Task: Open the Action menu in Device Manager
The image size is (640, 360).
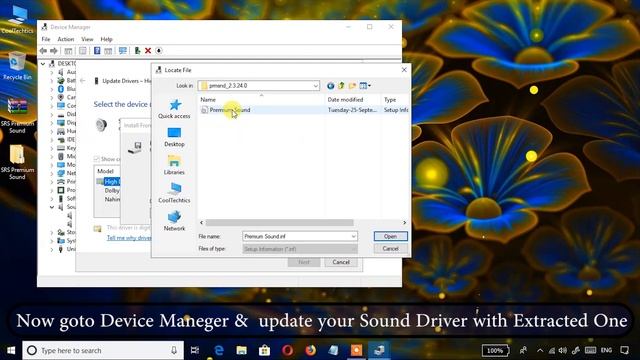Action: [66, 39]
